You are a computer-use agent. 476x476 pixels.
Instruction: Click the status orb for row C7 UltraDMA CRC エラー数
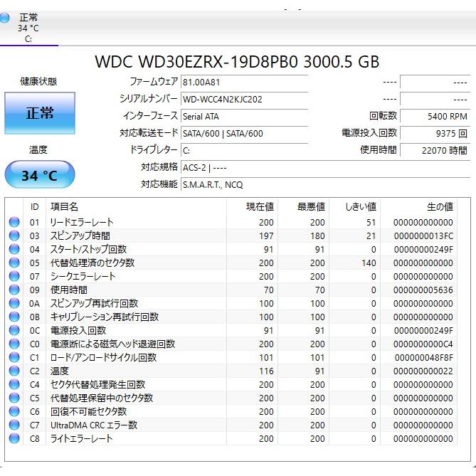[x=14, y=425]
